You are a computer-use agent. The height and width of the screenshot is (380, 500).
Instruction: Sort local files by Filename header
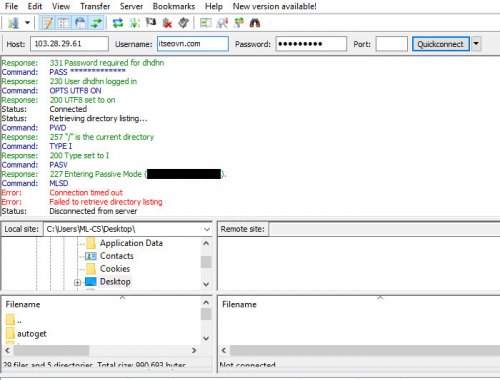click(x=23, y=304)
